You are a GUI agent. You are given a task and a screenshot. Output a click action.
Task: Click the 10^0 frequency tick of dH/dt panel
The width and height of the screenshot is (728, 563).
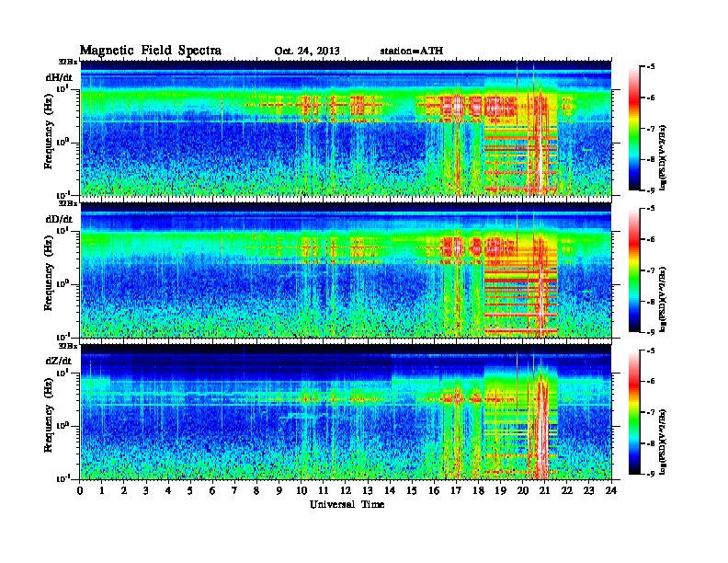coord(63,142)
